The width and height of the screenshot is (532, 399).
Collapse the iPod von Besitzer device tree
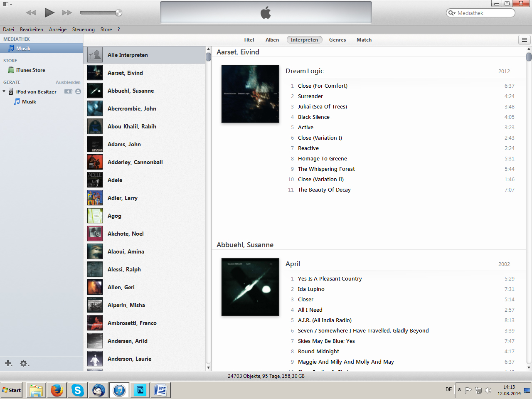pyautogui.click(x=4, y=91)
